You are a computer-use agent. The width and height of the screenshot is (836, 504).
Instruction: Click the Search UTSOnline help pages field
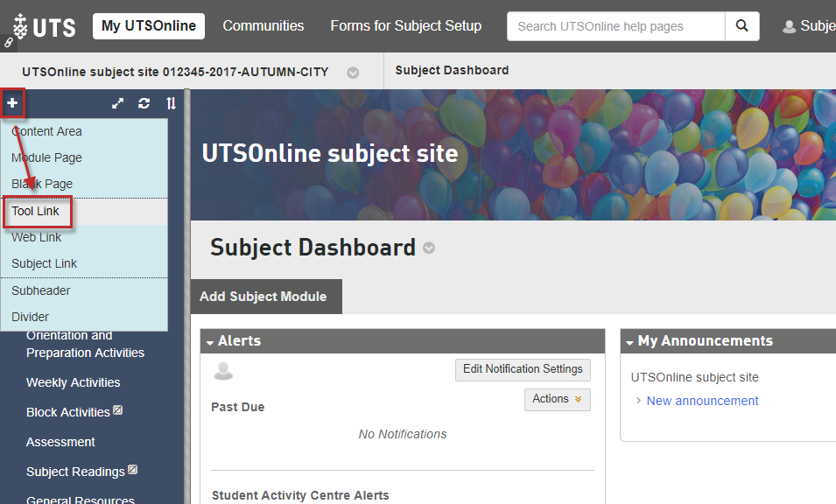pos(615,26)
